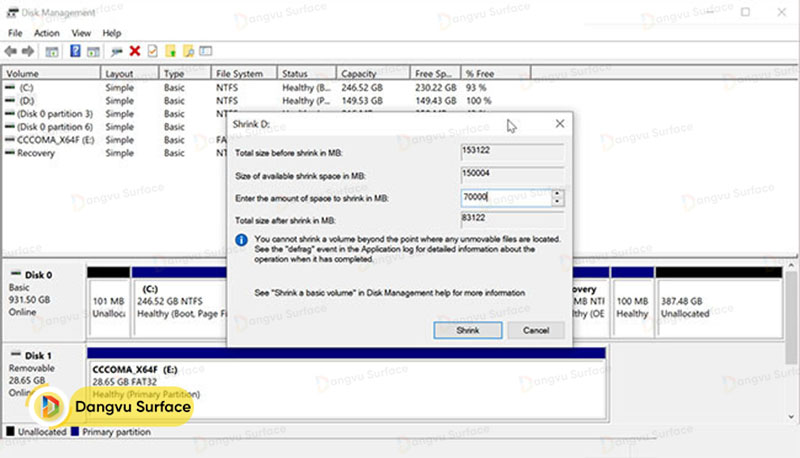Sort by File System column header
The height and width of the screenshot is (458, 800).
pos(244,73)
